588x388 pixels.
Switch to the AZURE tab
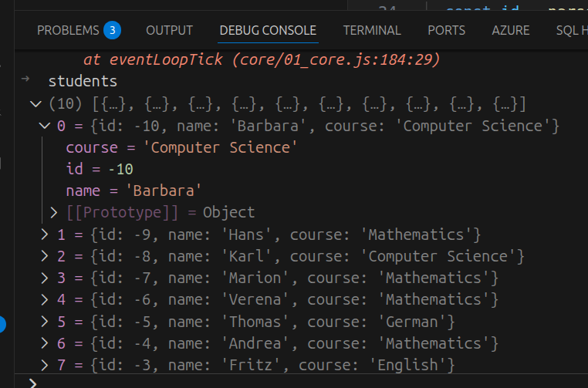511,31
